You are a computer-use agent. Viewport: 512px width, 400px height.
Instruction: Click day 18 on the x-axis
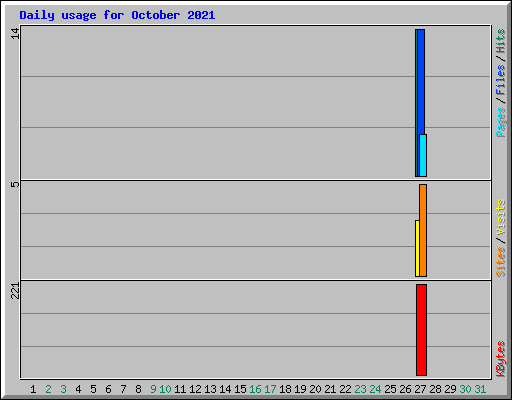(x=285, y=389)
